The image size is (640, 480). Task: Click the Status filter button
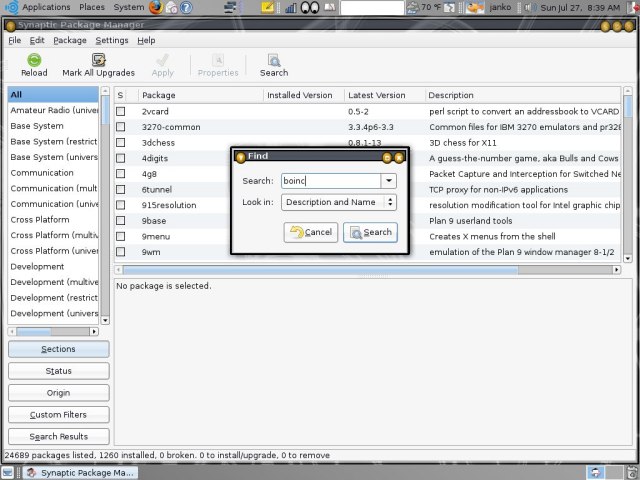pos(58,371)
